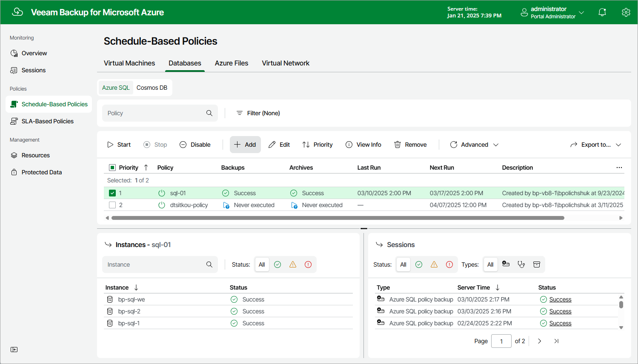Open Success link for 02/24/2025 session

tap(560, 323)
